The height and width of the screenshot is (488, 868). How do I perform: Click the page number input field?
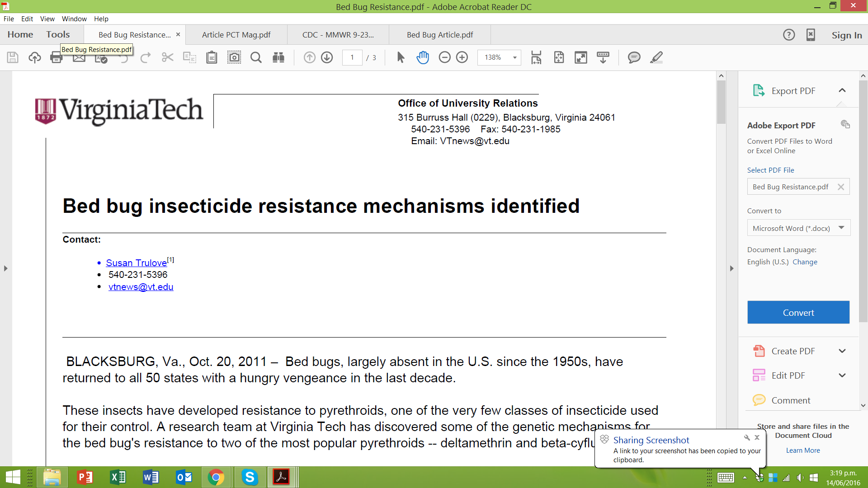click(x=352, y=57)
